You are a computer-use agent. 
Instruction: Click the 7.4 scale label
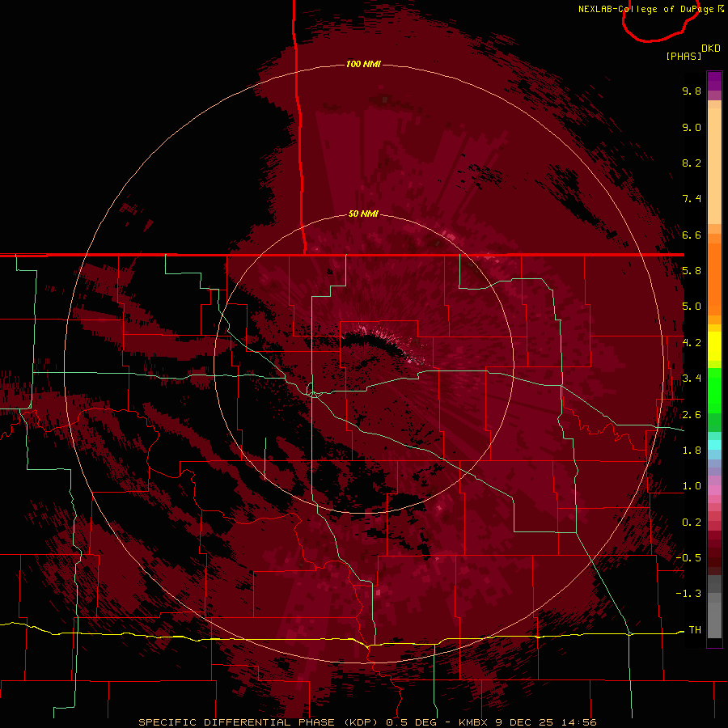point(692,199)
